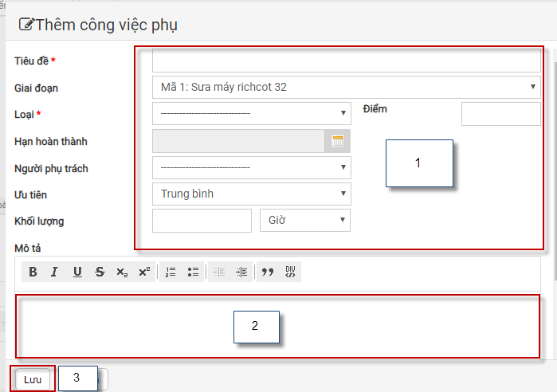
Task: Open the Giai đoạn dropdown
Action: [x=346, y=87]
